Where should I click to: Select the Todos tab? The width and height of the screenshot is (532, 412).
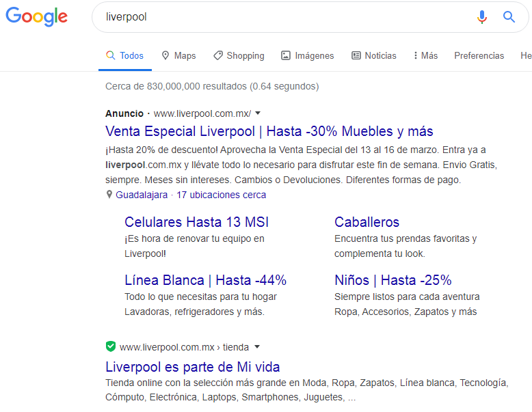(125, 55)
